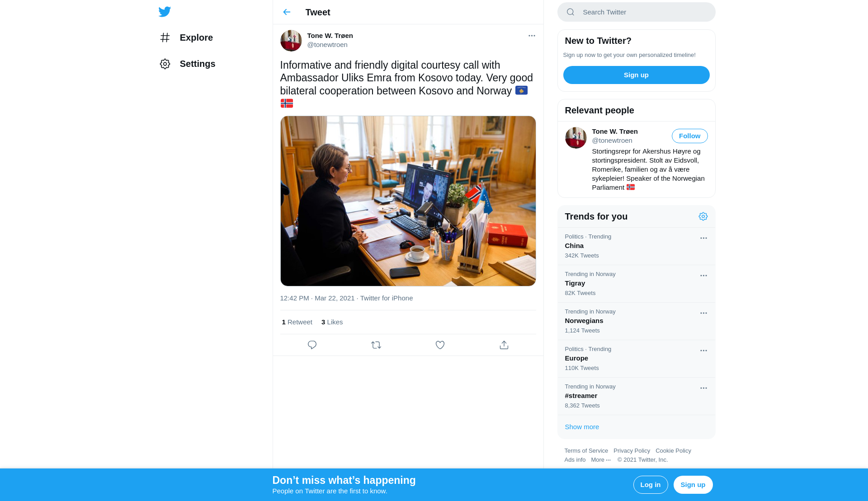This screenshot has height=501, width=868.
Task: Go back using the arrow icon
Action: coord(287,12)
